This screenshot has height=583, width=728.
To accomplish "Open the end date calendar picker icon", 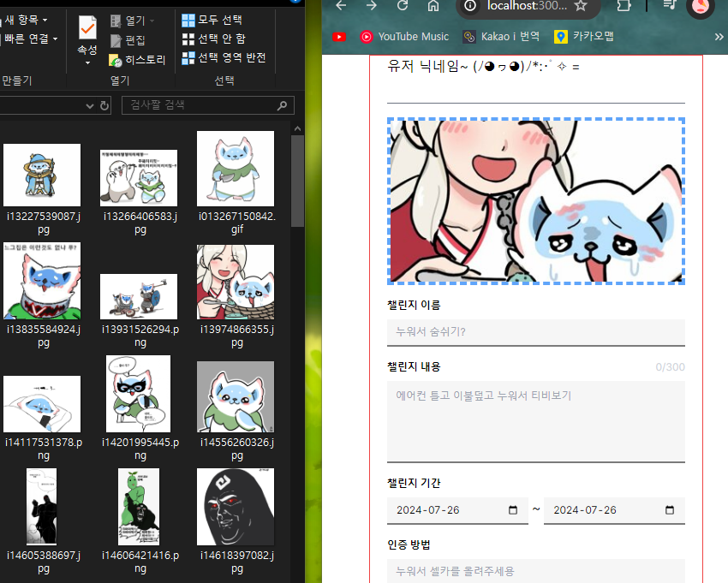I will (670, 510).
